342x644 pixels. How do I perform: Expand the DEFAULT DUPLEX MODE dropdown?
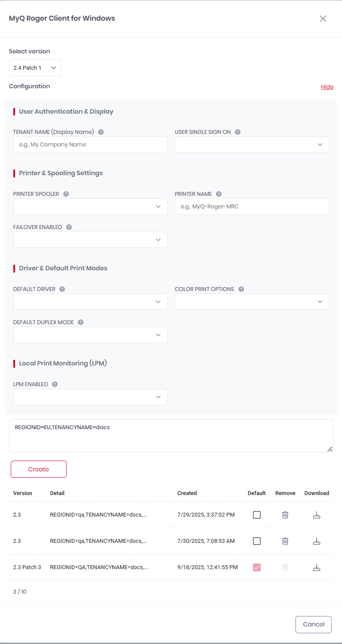tap(90, 335)
